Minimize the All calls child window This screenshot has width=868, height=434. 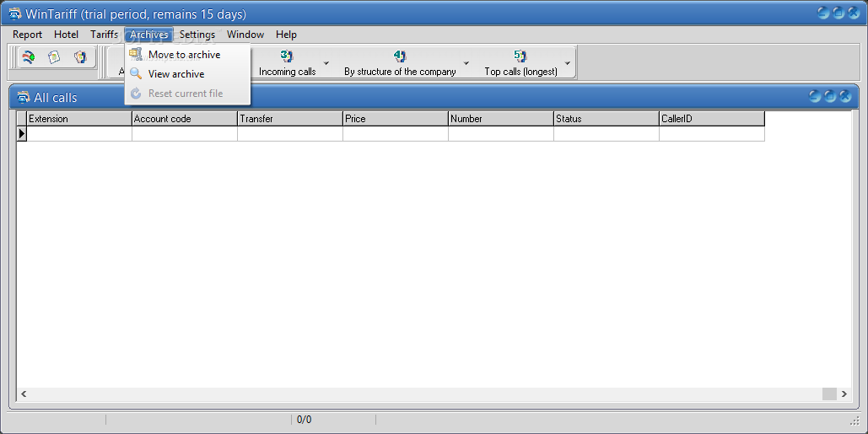(814, 96)
